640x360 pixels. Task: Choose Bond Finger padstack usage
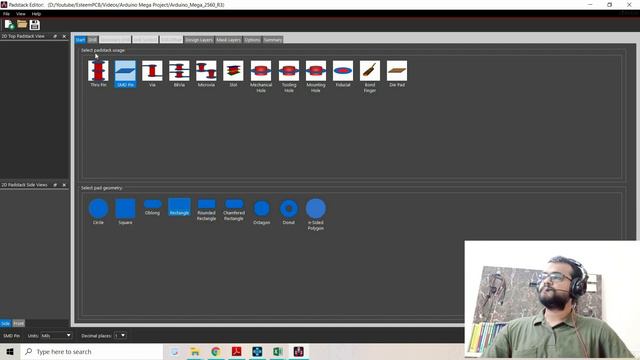[370, 76]
